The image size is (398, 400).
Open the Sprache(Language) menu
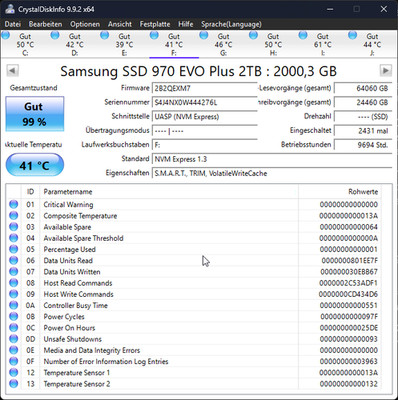(231, 24)
